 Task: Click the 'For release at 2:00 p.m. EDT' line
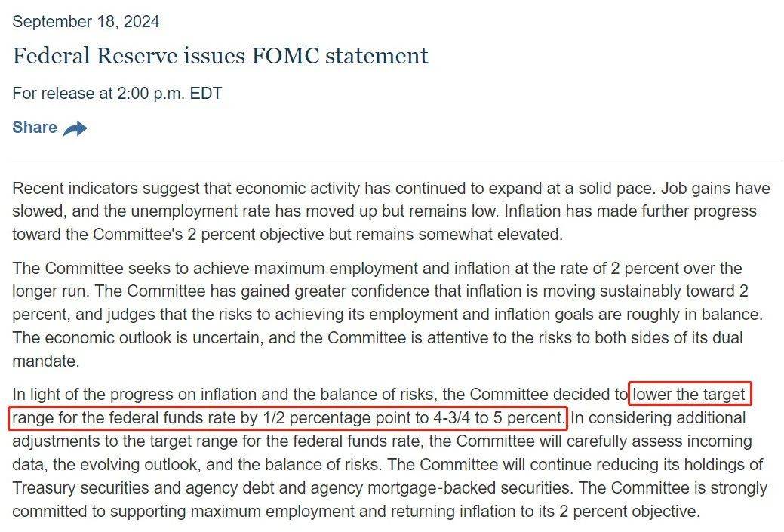tap(117, 93)
